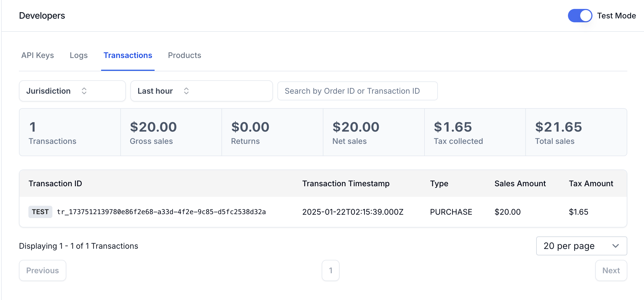Click the PURCHASE type cell
The height and width of the screenshot is (300, 644).
[451, 212]
